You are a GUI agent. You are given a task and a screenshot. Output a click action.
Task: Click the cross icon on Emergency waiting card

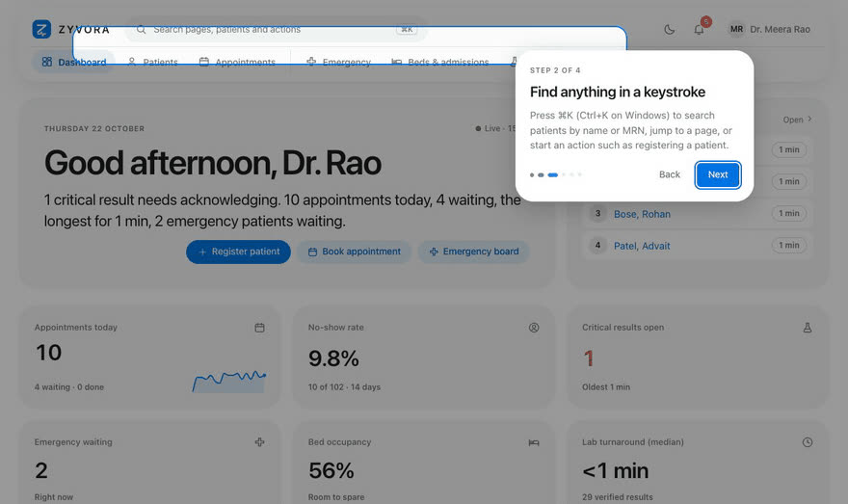click(259, 442)
